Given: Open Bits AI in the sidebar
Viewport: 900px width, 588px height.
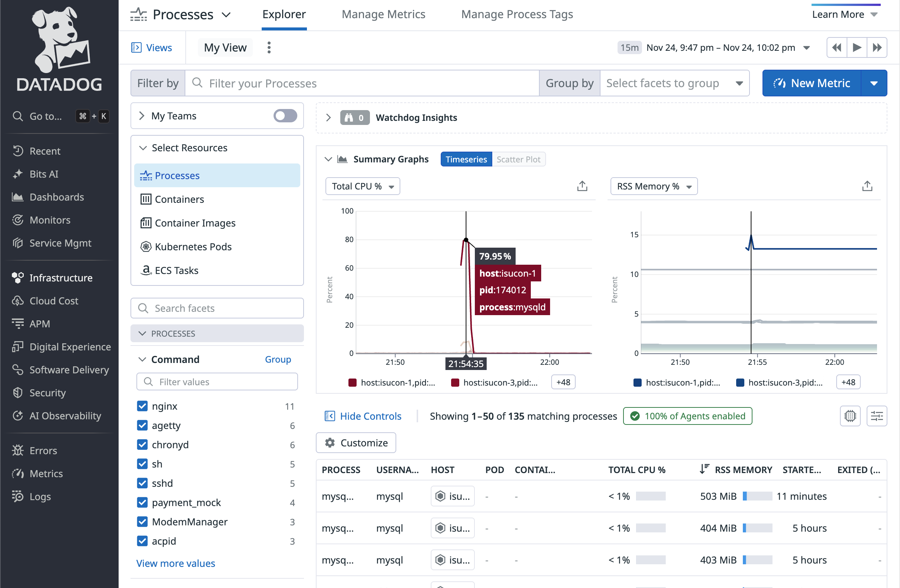Looking at the screenshot, I should click(44, 174).
